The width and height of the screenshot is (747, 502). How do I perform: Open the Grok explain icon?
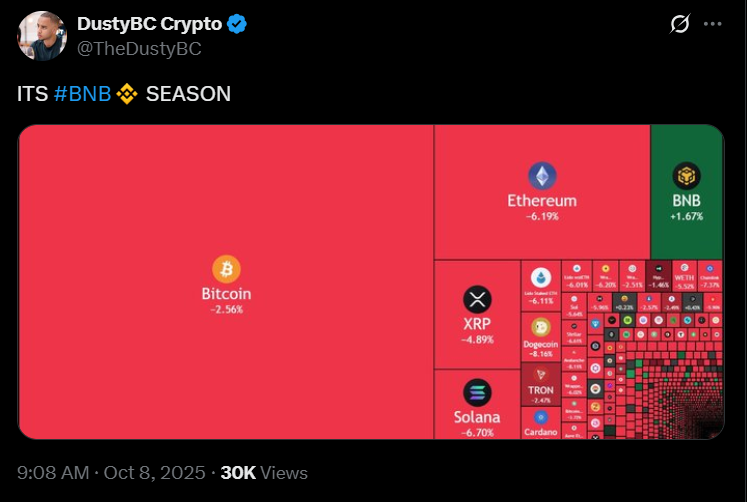676,24
